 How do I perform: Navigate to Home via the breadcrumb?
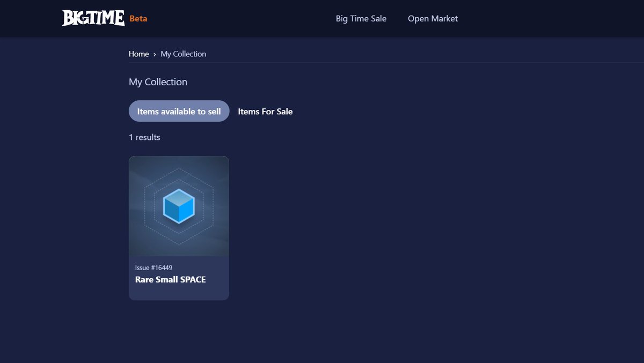[x=138, y=54]
